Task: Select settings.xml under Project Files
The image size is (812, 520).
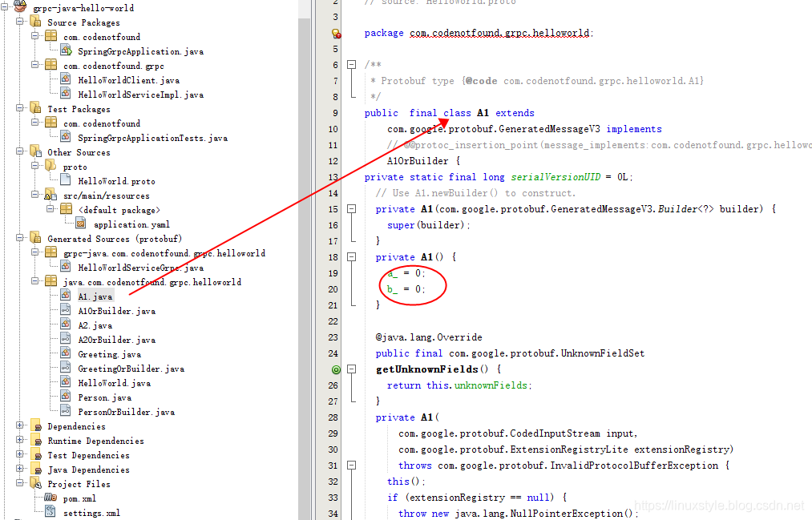Action: pyautogui.click(x=91, y=514)
